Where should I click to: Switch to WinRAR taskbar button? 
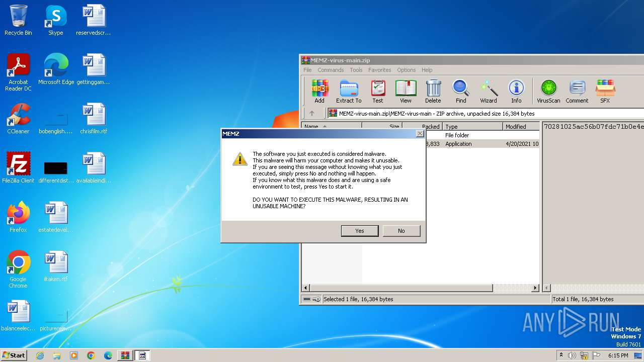125,355
